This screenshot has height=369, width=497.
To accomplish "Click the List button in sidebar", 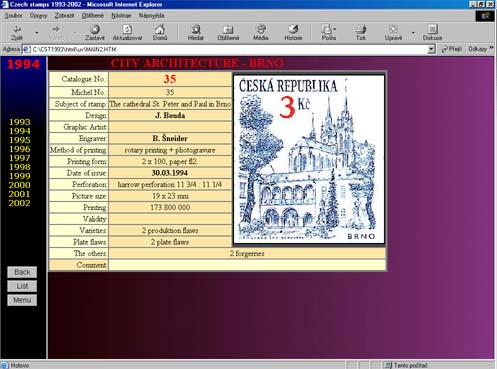I will pyautogui.click(x=22, y=286).
